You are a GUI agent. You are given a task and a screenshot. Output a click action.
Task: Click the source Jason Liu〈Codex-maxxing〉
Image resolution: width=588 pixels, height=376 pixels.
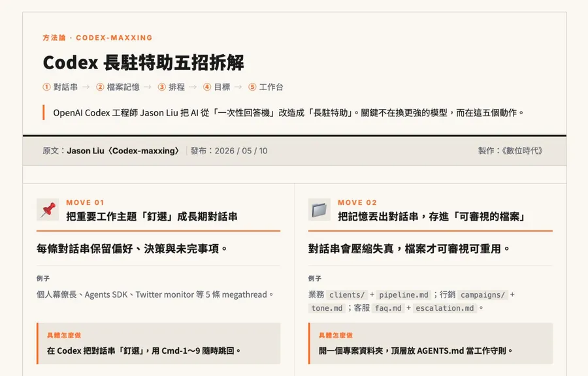[123, 151]
